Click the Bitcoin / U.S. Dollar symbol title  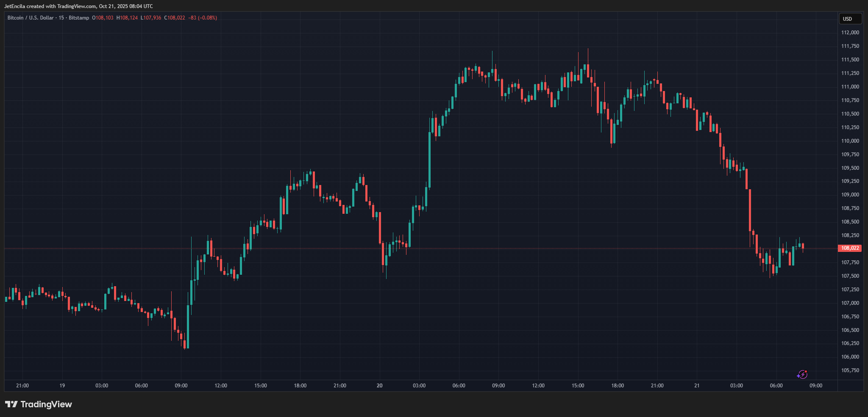(31, 18)
